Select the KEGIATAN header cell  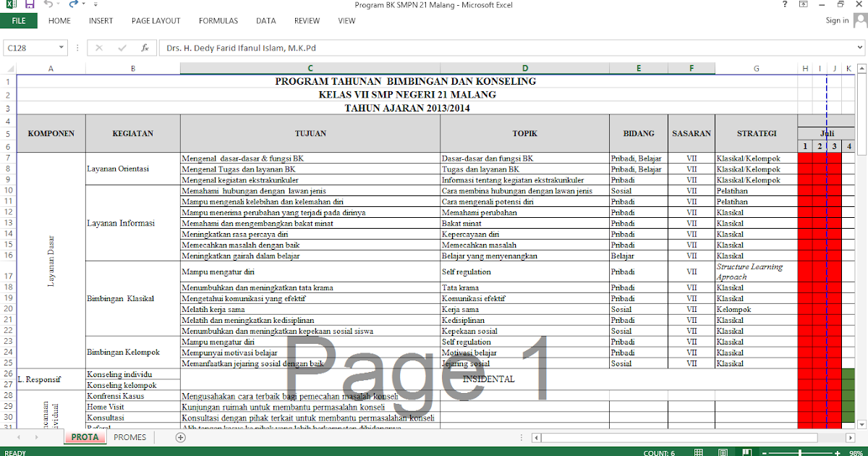pyautogui.click(x=133, y=133)
